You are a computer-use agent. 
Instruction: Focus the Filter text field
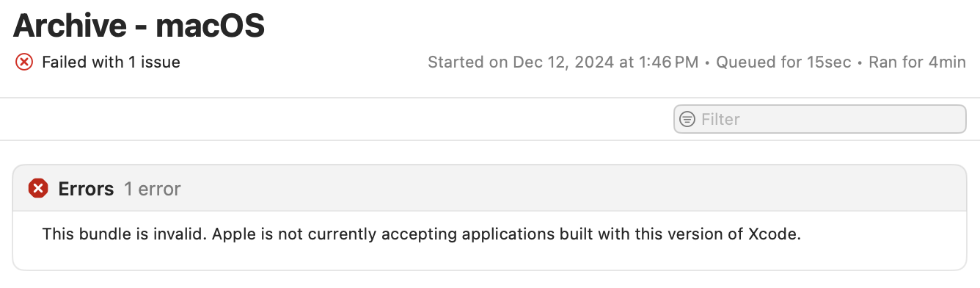pos(820,119)
